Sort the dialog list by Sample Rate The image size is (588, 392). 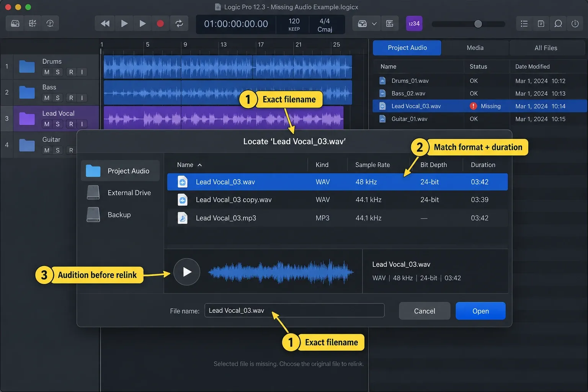[372, 165]
